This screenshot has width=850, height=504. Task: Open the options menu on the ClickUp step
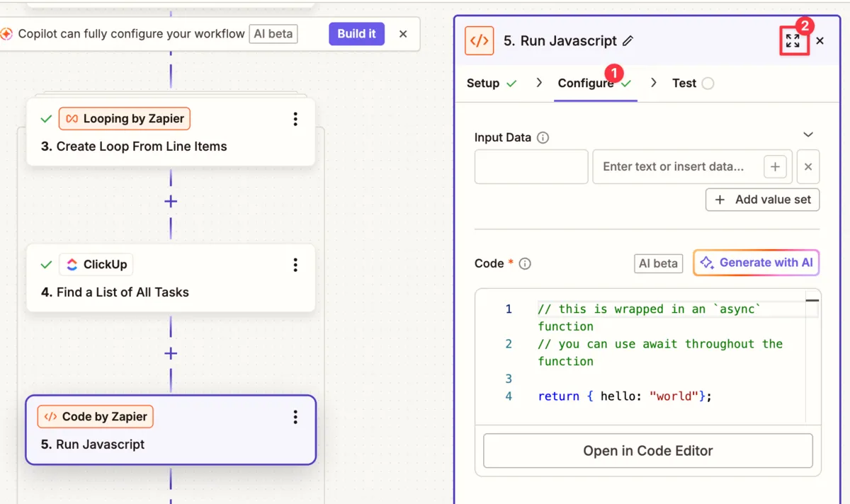pos(295,265)
